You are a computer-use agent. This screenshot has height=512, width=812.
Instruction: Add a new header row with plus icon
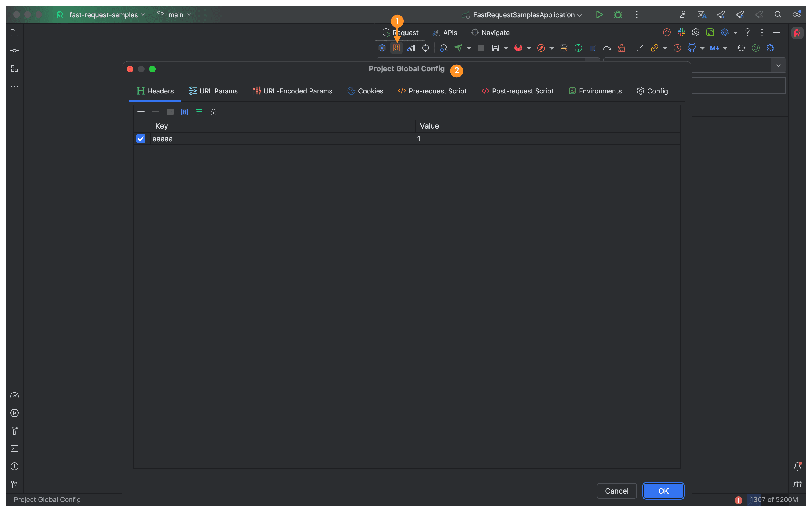[x=141, y=112]
